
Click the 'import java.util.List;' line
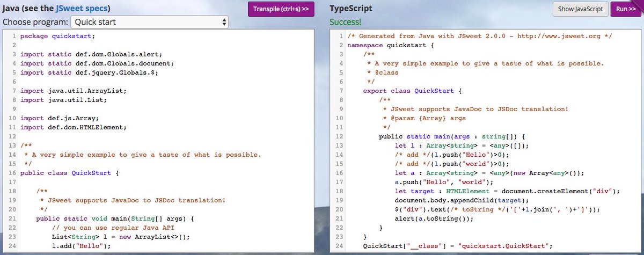pyautogui.click(x=63, y=100)
